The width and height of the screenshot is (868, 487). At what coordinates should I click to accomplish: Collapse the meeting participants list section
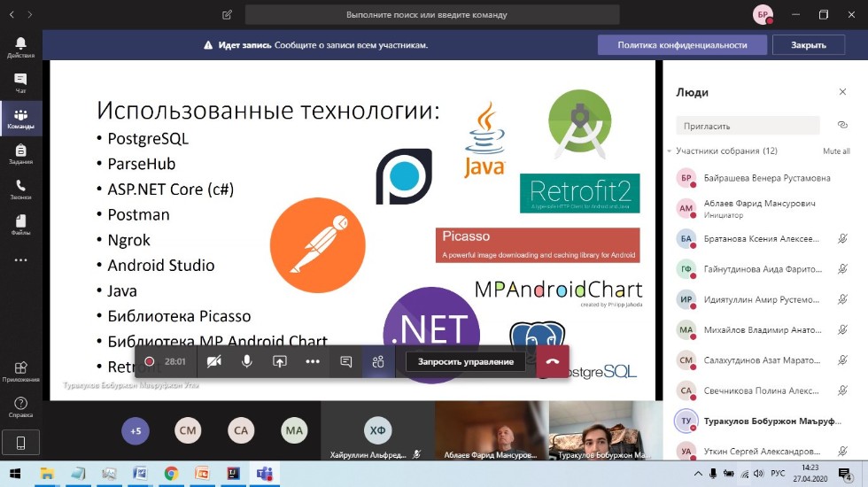[x=670, y=151]
